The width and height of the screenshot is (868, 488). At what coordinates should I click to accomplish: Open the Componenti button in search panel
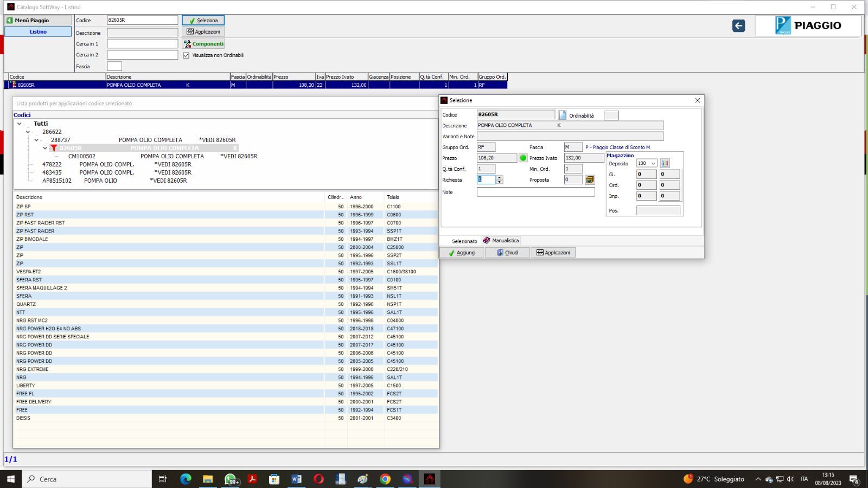click(x=203, y=44)
